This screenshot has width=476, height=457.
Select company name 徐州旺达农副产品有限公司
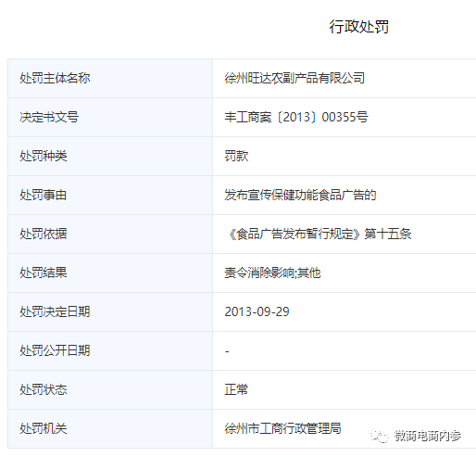(294, 78)
